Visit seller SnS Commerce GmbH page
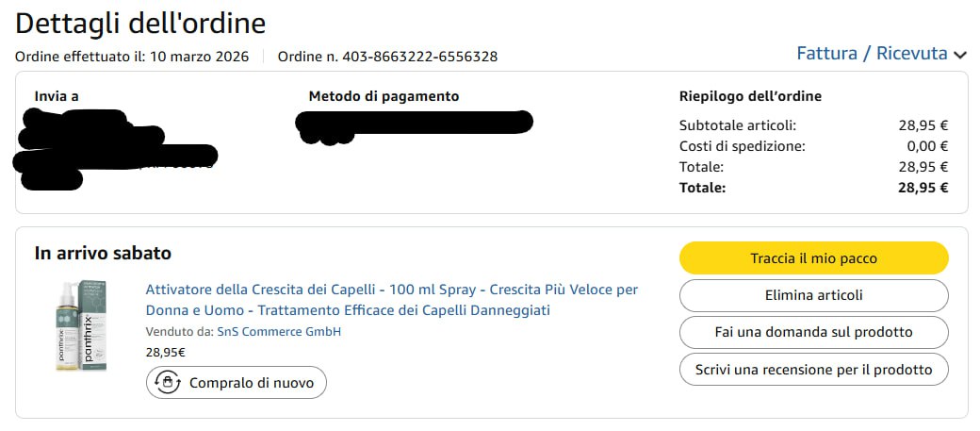The width and height of the screenshot is (980, 431). tap(279, 332)
